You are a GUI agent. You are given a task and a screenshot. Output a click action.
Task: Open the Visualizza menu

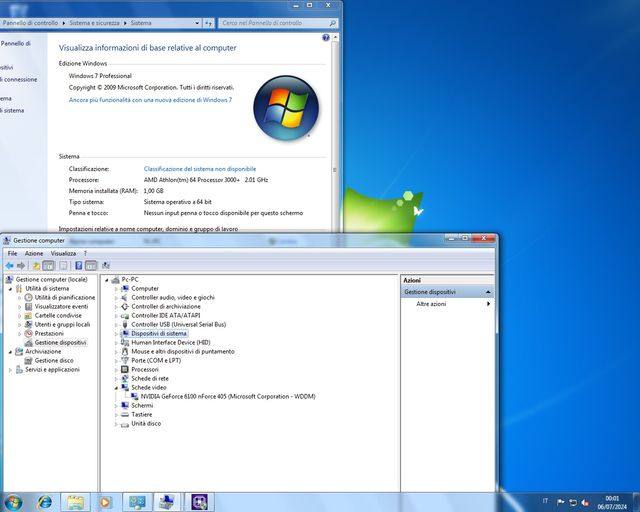coord(63,253)
